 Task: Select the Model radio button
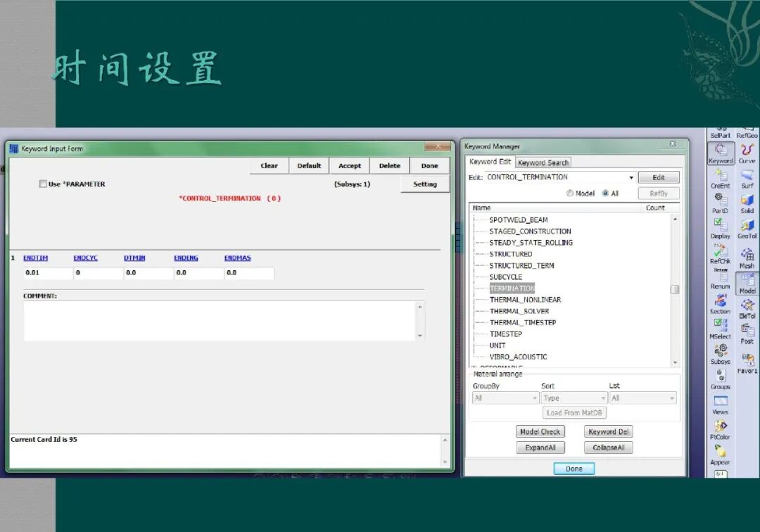570,194
